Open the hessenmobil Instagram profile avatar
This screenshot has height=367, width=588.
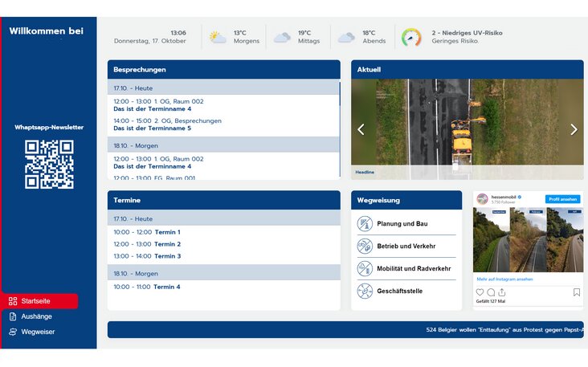pos(482,198)
